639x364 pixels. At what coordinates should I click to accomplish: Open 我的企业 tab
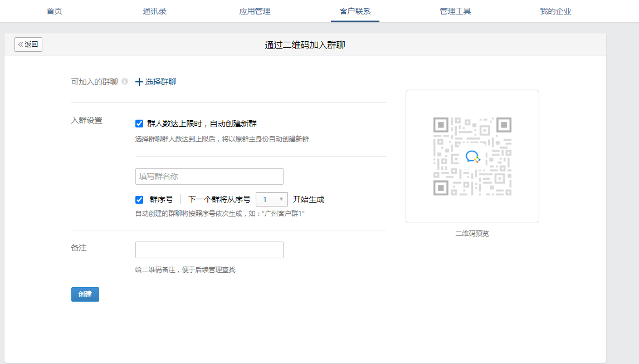point(555,11)
